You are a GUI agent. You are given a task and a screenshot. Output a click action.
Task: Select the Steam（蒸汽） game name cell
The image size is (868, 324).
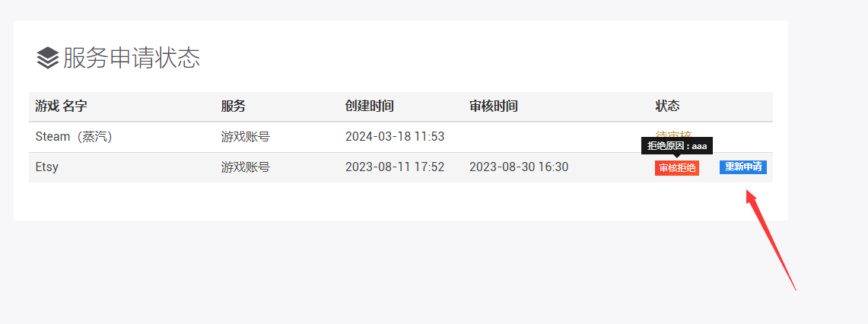click(x=74, y=137)
